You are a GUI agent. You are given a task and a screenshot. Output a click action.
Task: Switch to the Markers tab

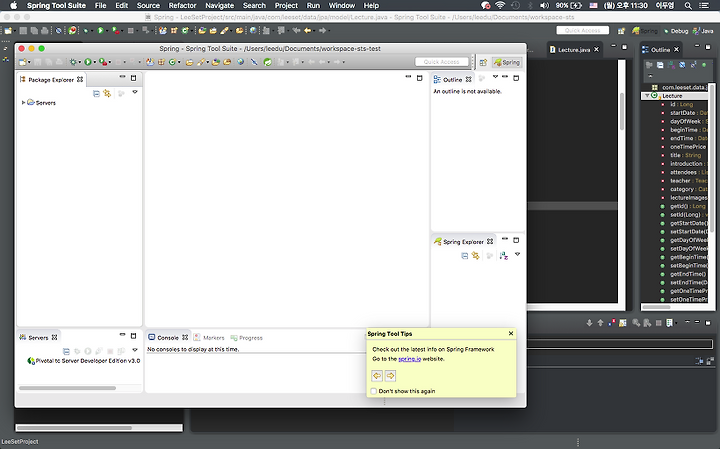coord(209,337)
